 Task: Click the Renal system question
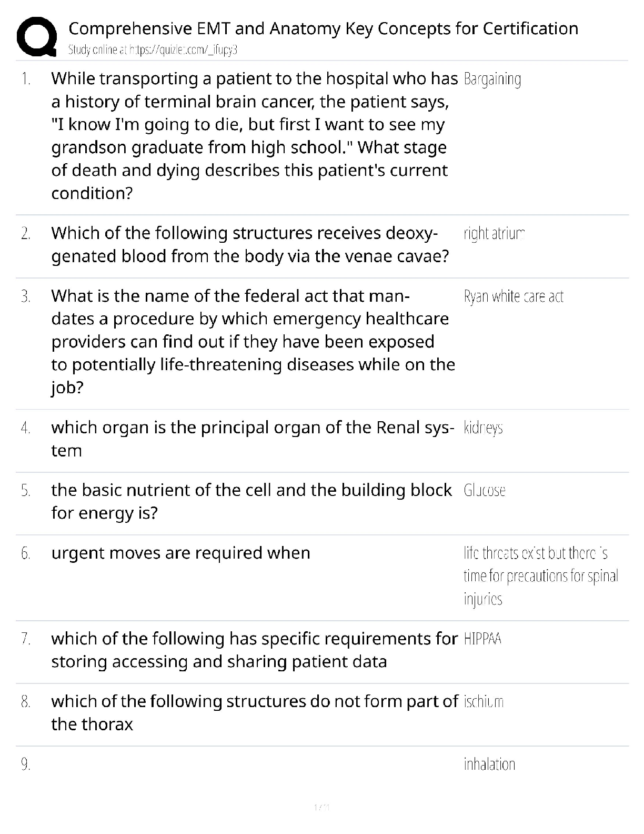253,439
